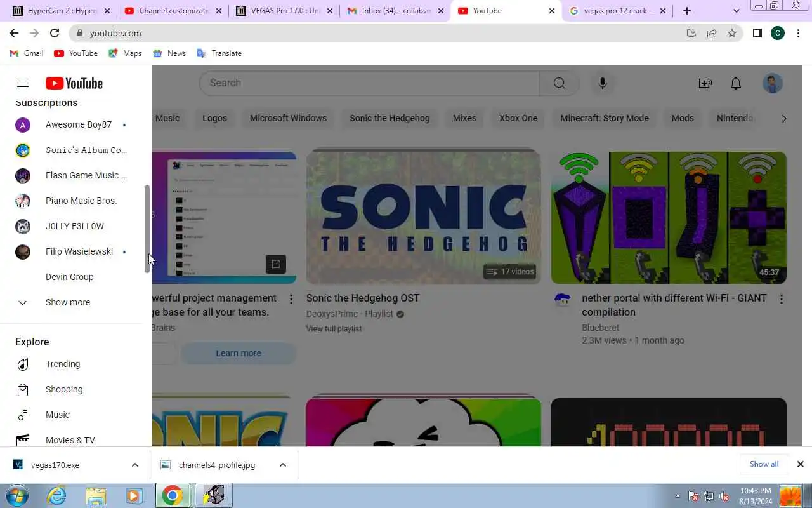812x508 pixels.
Task: Select the Microsoft Windows filter chip
Action: tap(288, 118)
